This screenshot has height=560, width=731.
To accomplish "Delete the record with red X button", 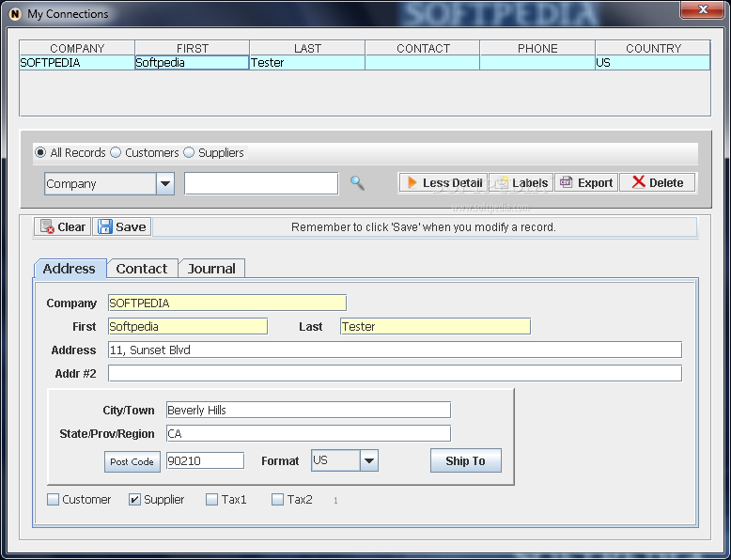I will click(658, 182).
